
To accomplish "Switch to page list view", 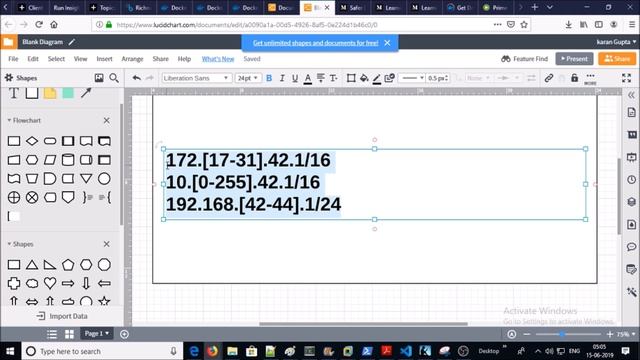I will [52, 334].
